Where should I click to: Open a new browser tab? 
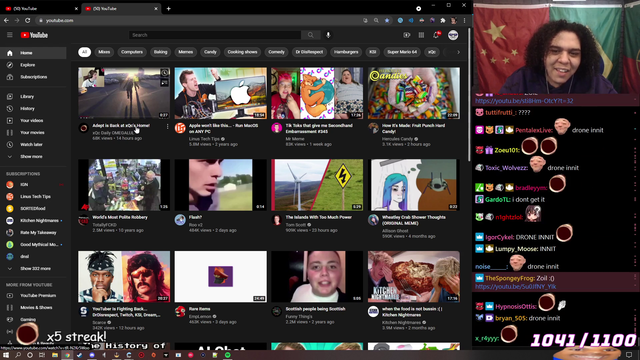click(169, 9)
